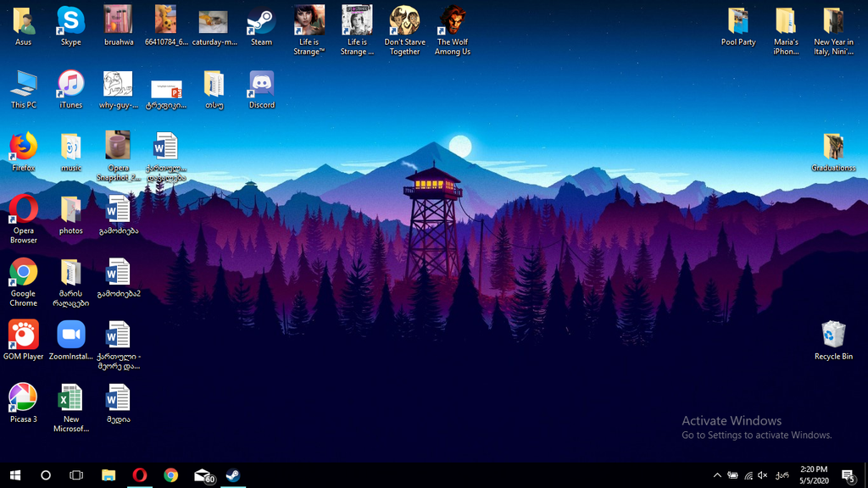Viewport: 868px width, 488px height.
Task: Switch to Steam on the taskbar
Action: click(x=233, y=475)
